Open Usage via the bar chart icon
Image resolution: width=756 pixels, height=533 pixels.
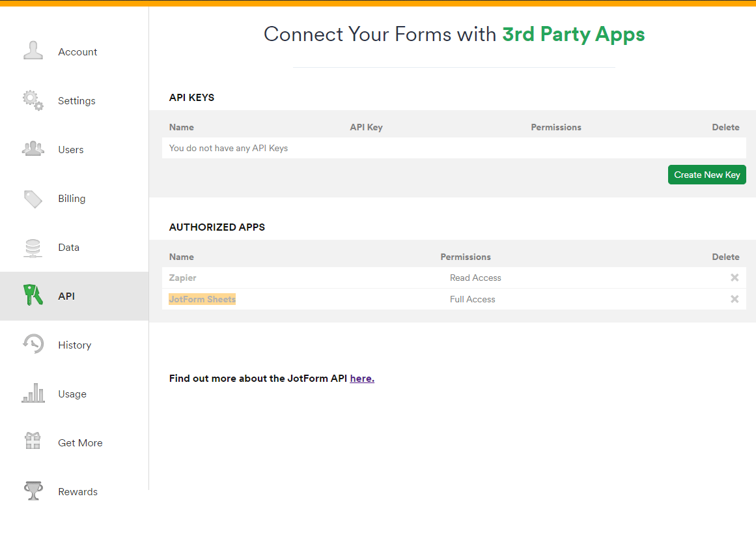click(x=33, y=393)
